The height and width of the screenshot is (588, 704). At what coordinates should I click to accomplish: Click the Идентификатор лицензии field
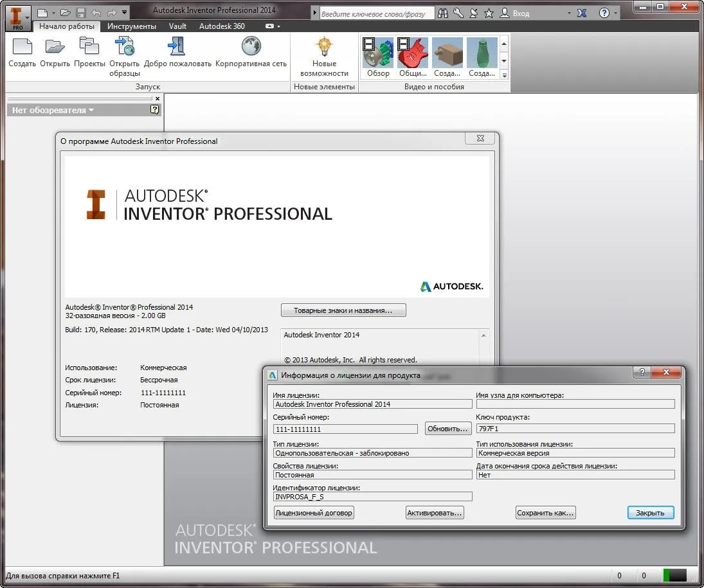point(373,497)
